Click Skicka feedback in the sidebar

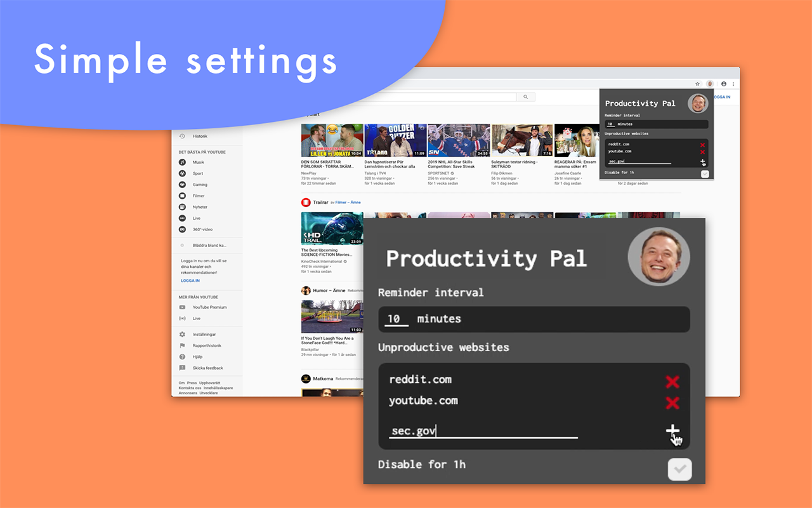pyautogui.click(x=207, y=368)
